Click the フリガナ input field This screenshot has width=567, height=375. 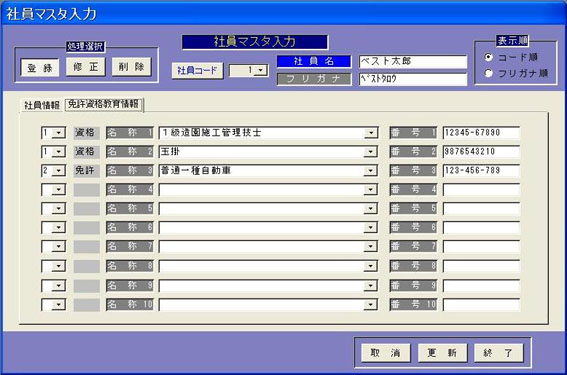(x=413, y=79)
